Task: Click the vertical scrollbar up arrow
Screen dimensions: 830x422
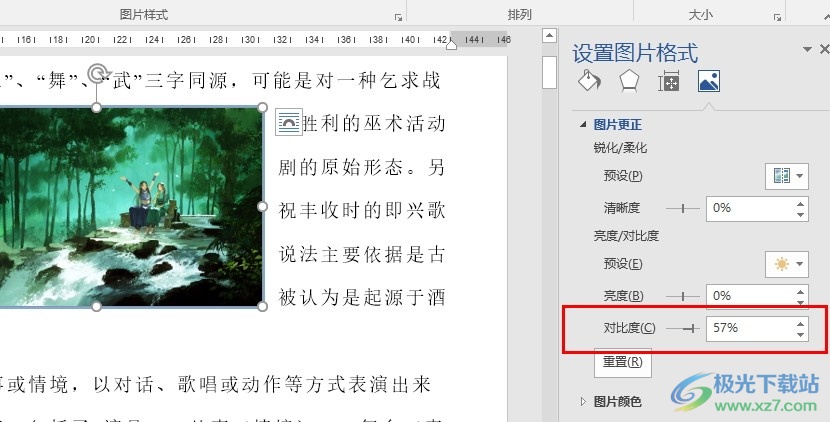Action: 549,36
